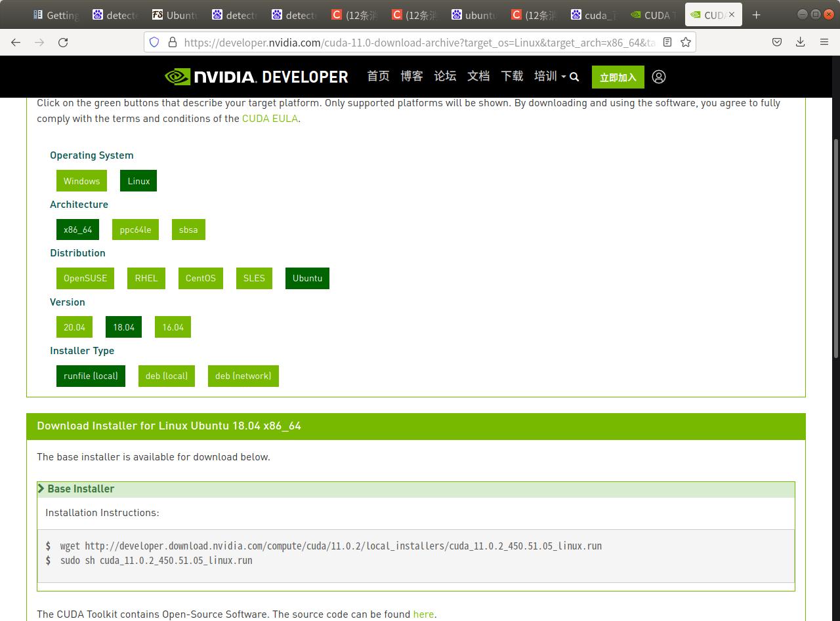840x621 pixels.
Task: Click the 'sudo sh cuda_11.0.2' command line
Action: (156, 561)
